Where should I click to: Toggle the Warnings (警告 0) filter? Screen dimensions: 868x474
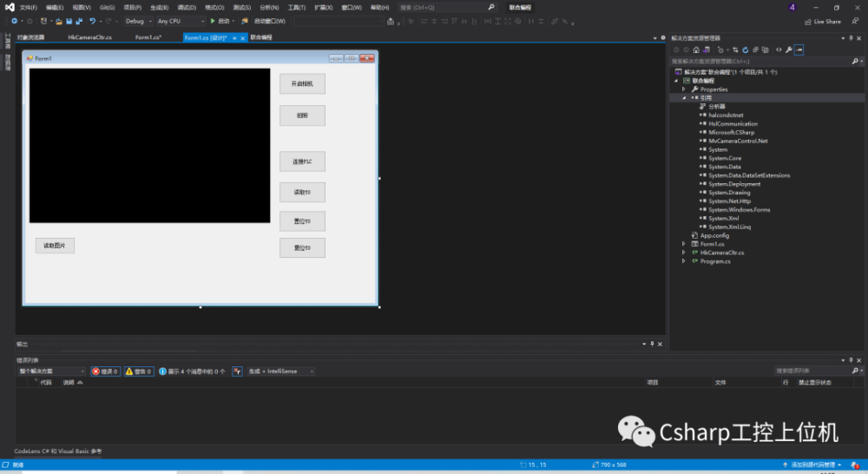coord(139,372)
